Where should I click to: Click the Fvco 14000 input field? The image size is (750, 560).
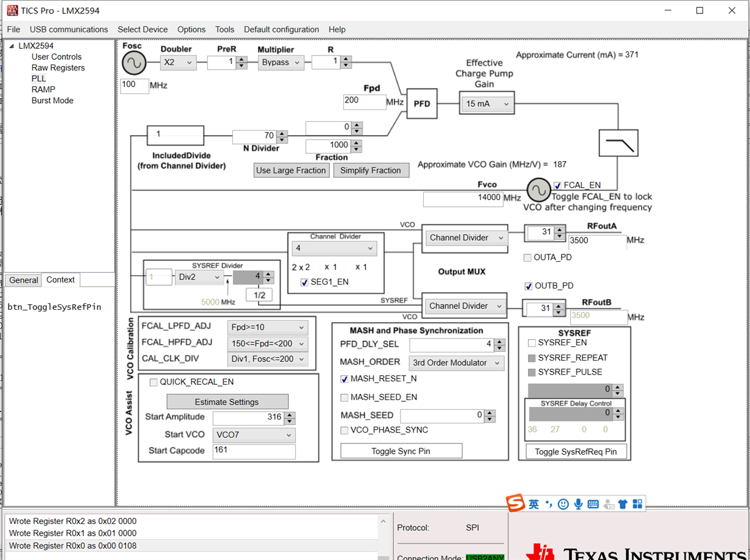coord(463,198)
